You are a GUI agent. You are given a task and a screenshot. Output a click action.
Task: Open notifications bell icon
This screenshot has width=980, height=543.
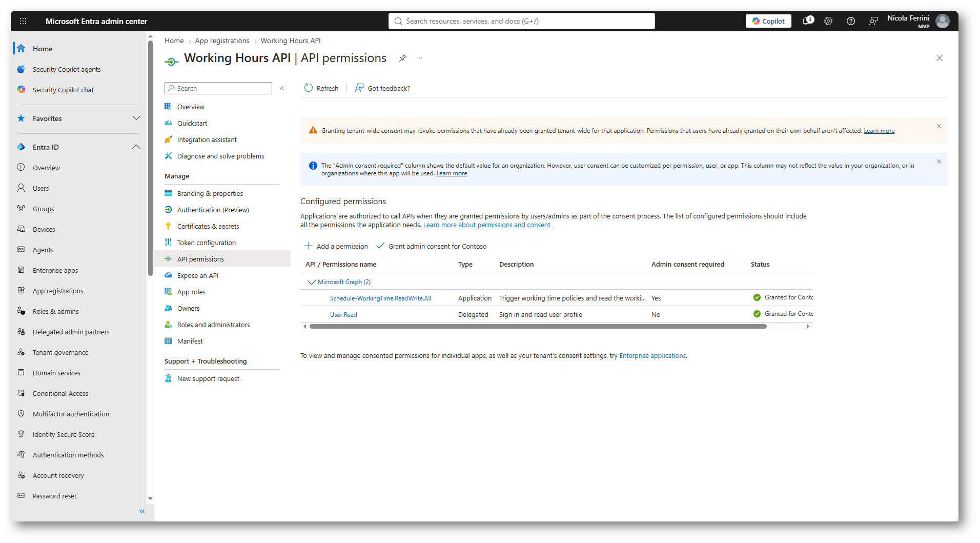point(807,21)
